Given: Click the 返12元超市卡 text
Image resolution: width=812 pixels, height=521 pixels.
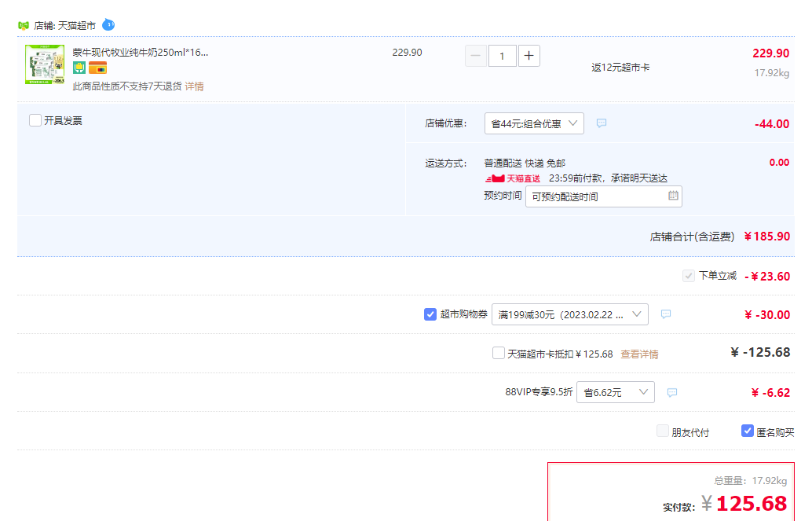Looking at the screenshot, I should click(620, 68).
